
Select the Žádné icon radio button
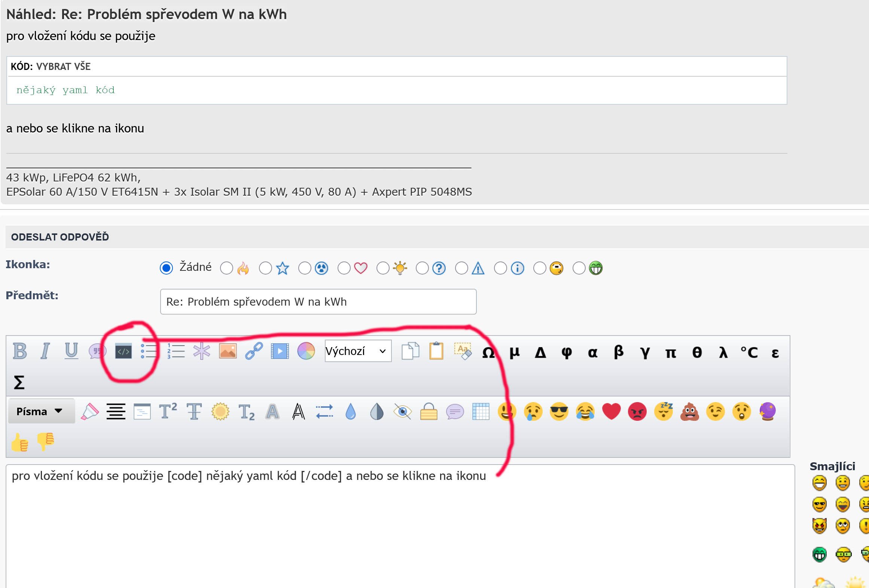[166, 268]
